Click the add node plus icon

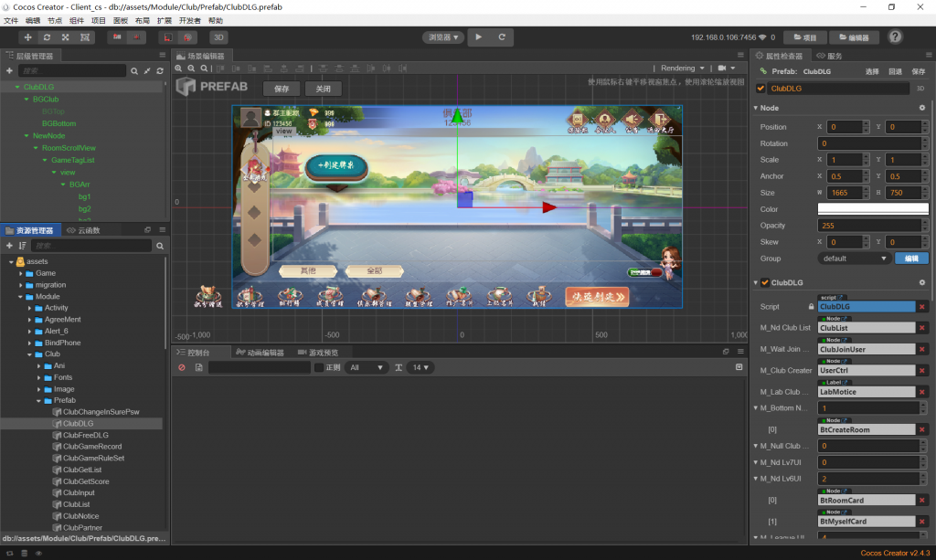[9, 70]
